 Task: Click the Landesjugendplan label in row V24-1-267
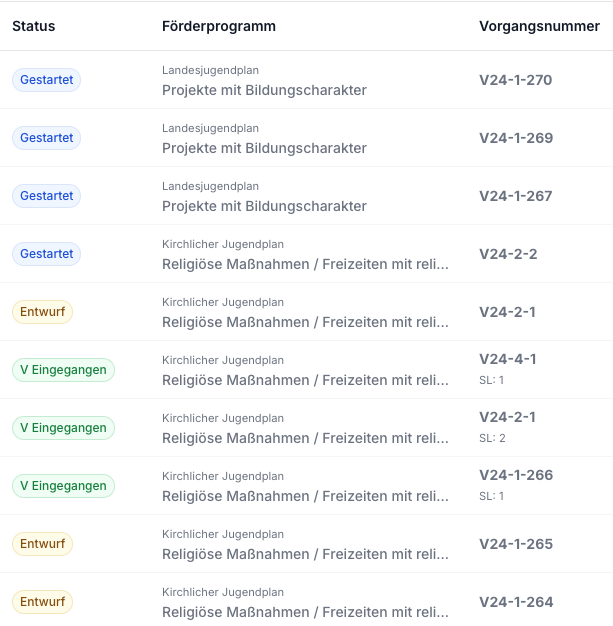point(210,186)
